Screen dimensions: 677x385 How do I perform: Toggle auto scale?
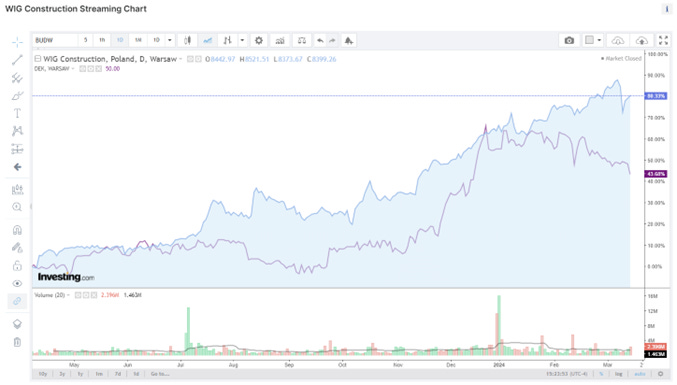tap(639, 374)
